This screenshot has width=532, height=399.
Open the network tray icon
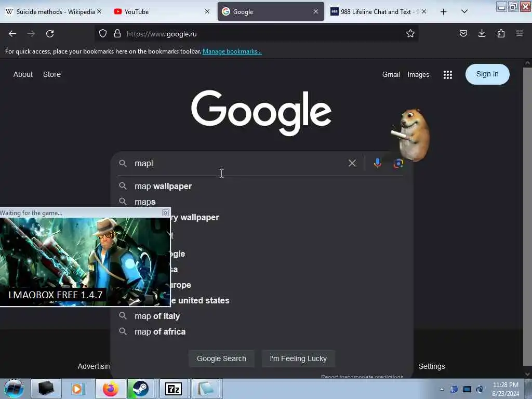(x=467, y=389)
